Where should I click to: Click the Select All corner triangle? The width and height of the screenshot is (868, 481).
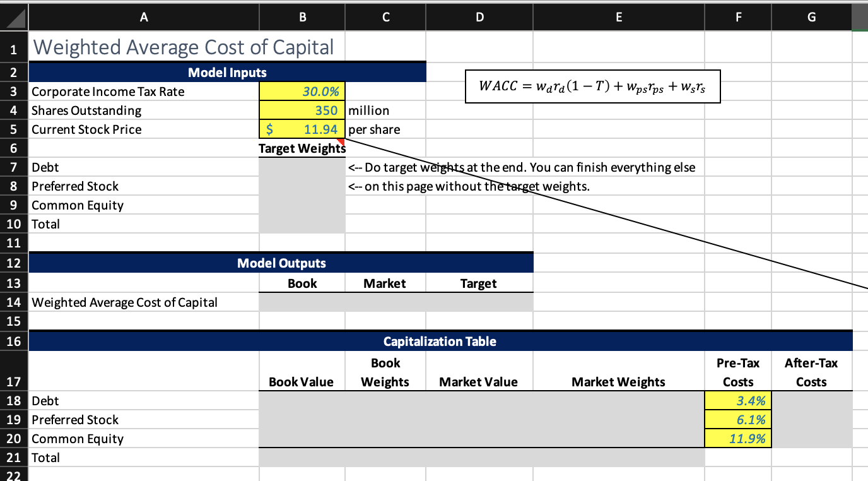click(x=15, y=19)
